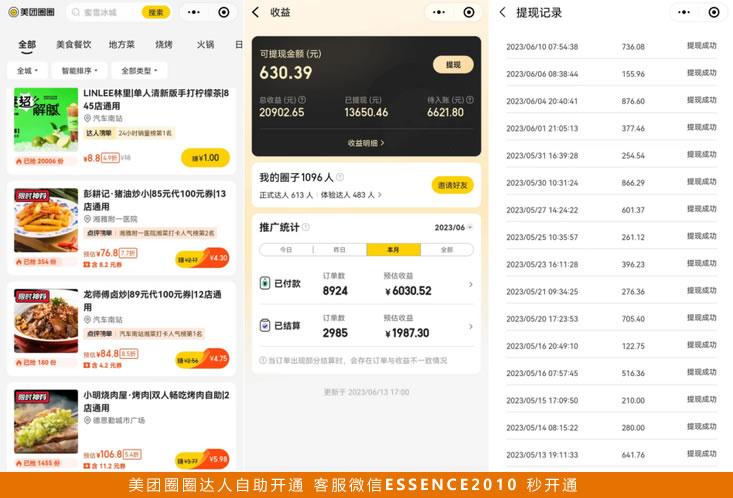Open more options dots in 美团圈圈 panel
Viewport: 733px width, 498px height.
194,12
